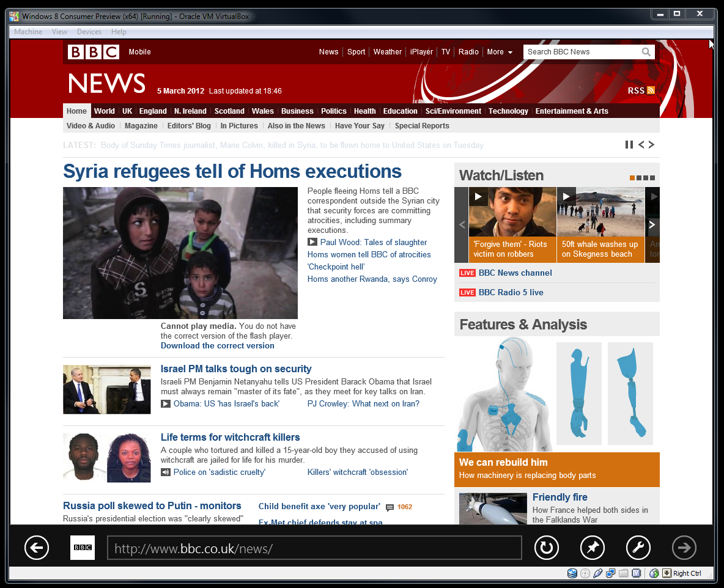The image size is (724, 588).
Task: Open Life terms for witchcraft killers
Action: [231, 437]
